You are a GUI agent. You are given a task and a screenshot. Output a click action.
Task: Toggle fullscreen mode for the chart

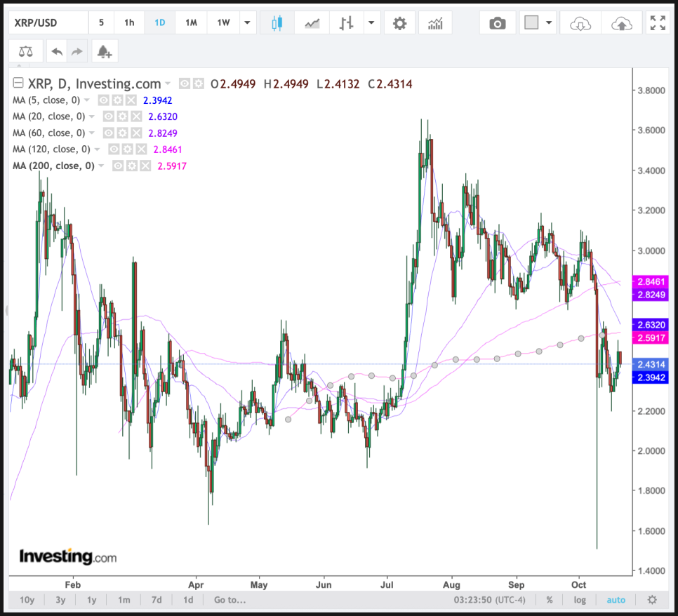click(x=658, y=23)
